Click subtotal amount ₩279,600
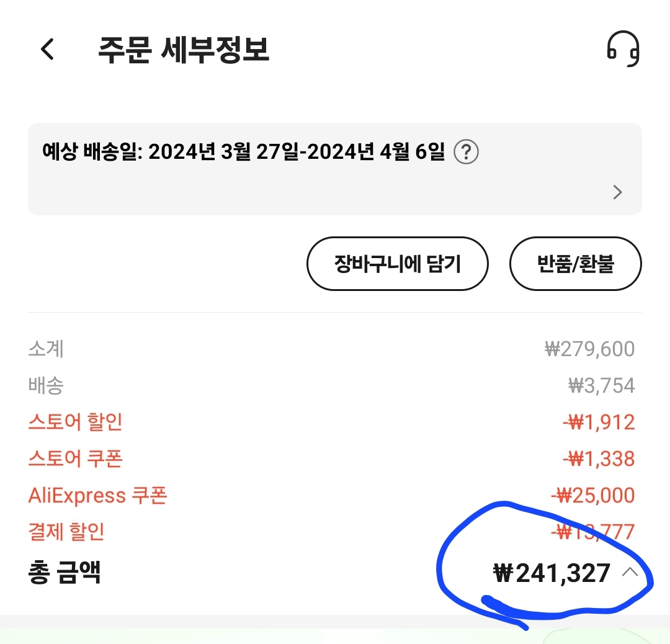 pyautogui.click(x=589, y=349)
